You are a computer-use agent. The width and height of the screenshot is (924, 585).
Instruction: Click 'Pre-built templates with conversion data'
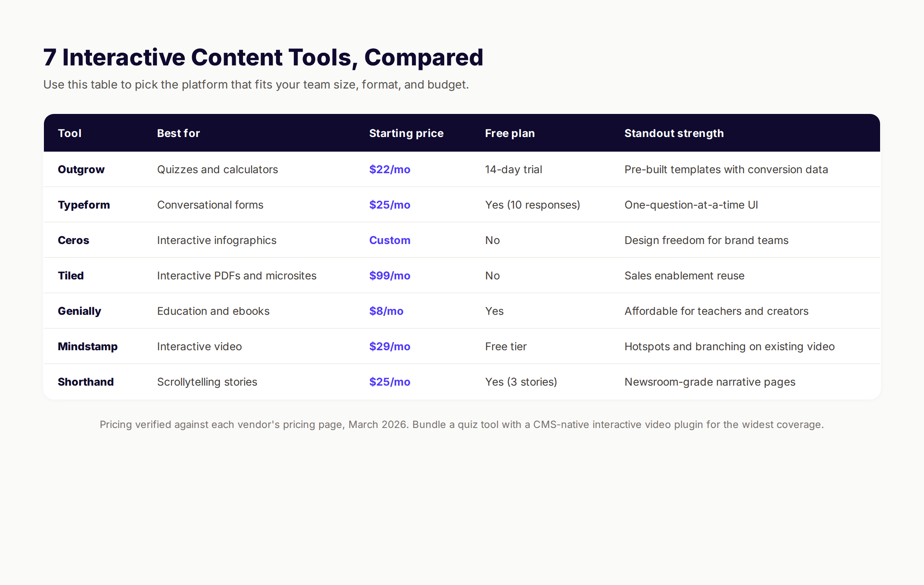pyautogui.click(x=726, y=169)
